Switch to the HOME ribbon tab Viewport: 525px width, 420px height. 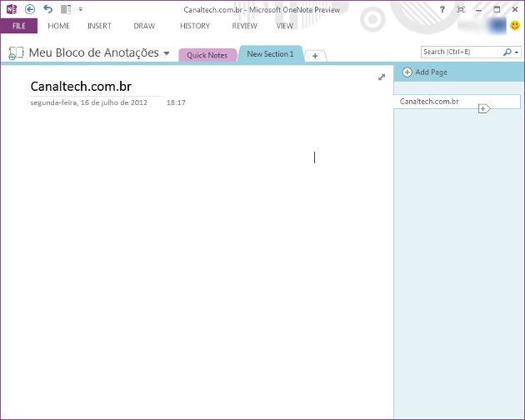[58, 26]
